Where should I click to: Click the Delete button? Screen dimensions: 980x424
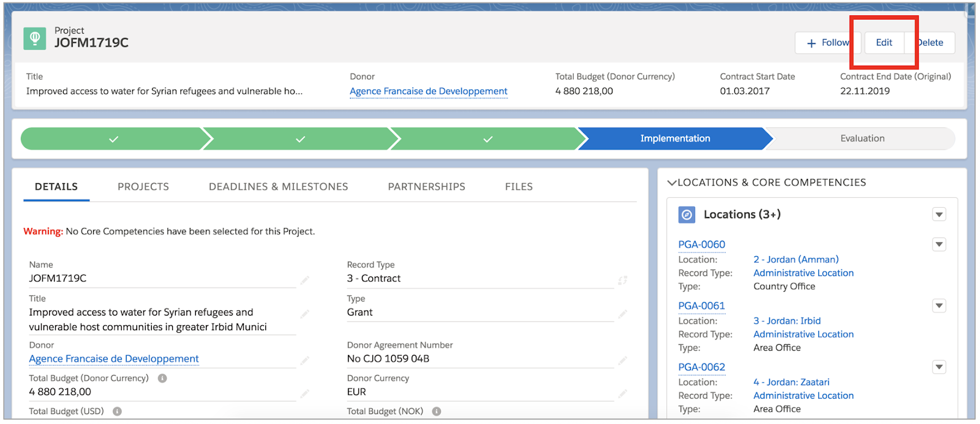(930, 43)
